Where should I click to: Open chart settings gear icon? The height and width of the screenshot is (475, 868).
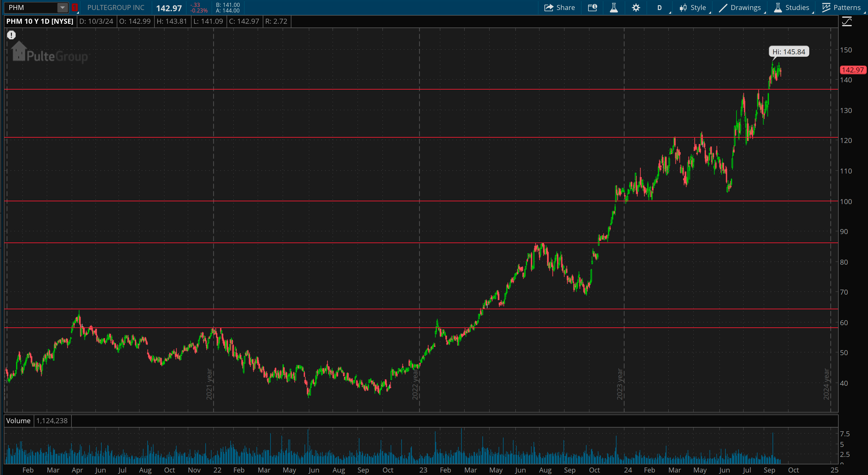point(636,7)
